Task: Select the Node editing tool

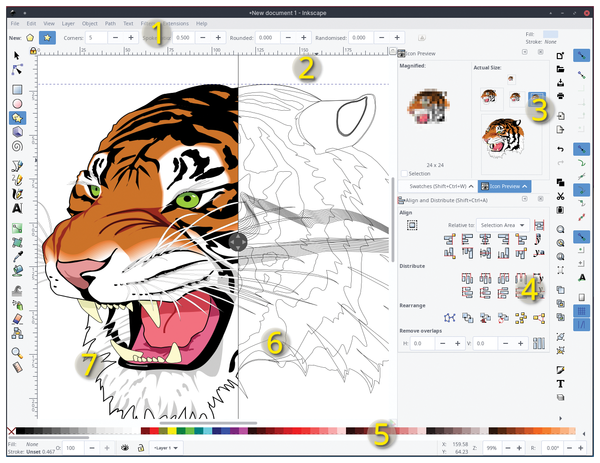Action: click(x=17, y=70)
